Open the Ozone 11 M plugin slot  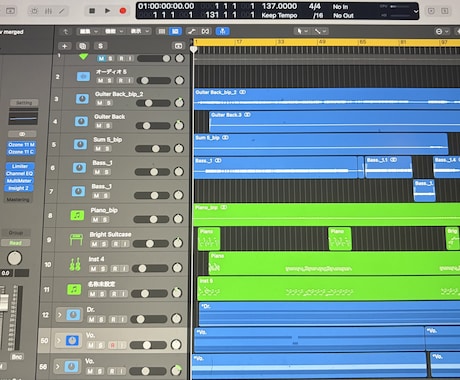point(21,145)
